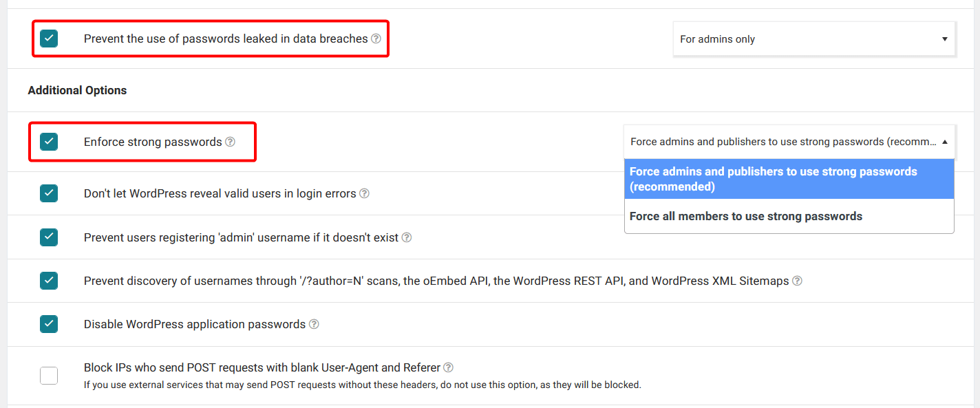Viewport: 980px width, 408px height.
Task: Uncheck Prevent registering 'admin' username checkbox
Action: (x=49, y=237)
